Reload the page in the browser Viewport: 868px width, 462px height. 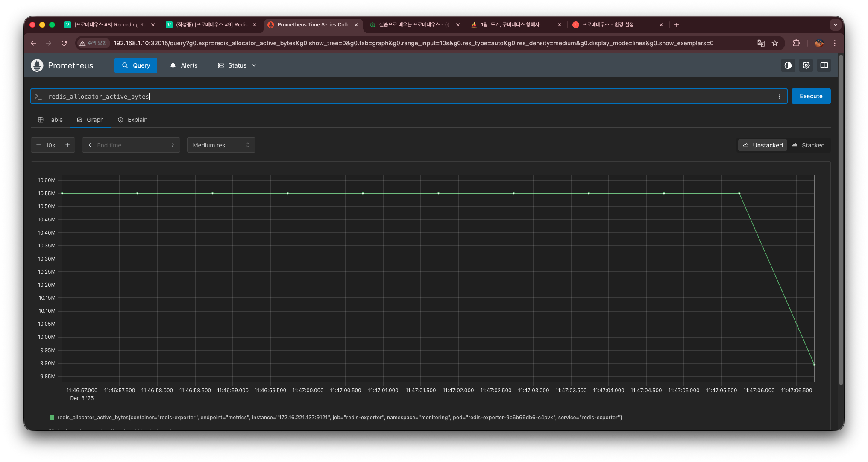click(64, 43)
